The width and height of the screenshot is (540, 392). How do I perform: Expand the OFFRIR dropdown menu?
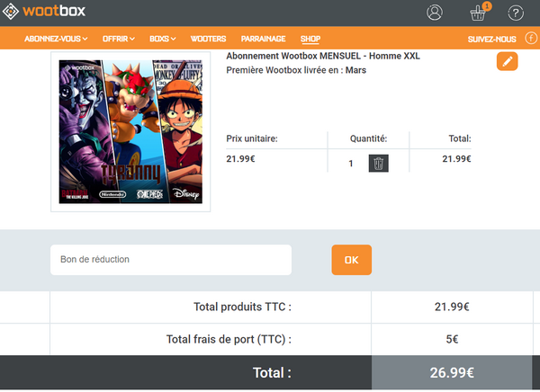pos(119,39)
